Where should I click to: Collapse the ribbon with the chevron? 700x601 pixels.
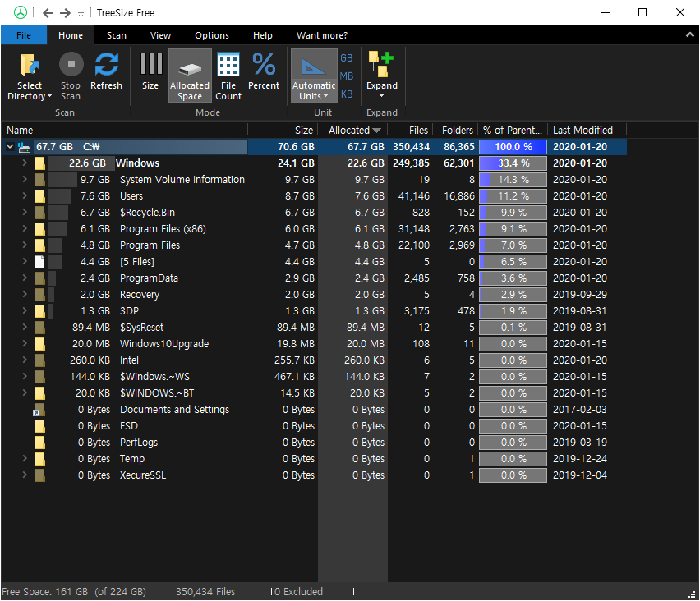pos(690,34)
